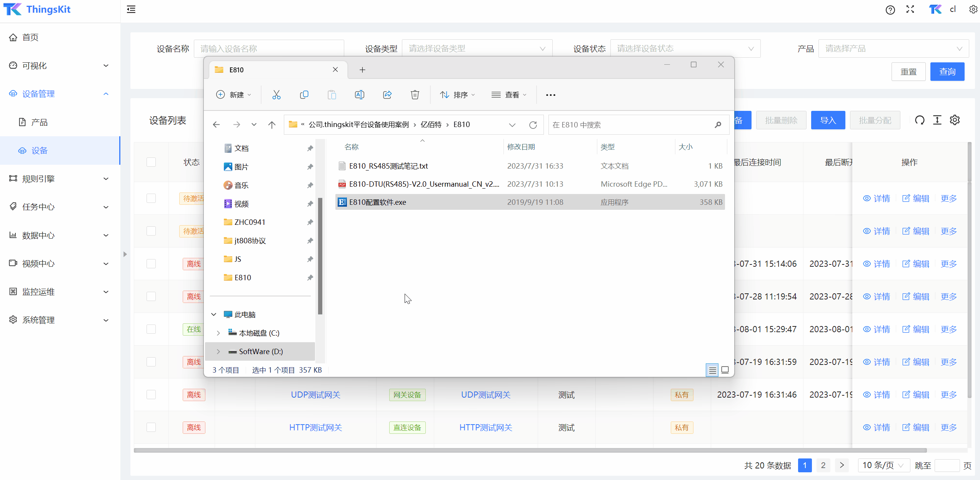This screenshot has width=980, height=480.
Task: Click the Explorer navigation pane vertical scrollbar
Action: point(320,256)
